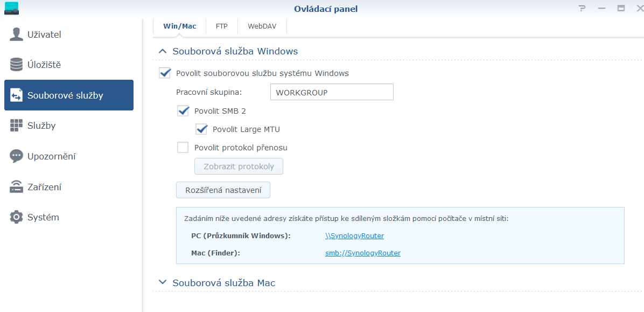Collapse the Souborová služba Windows section
644x312 pixels.
163,50
